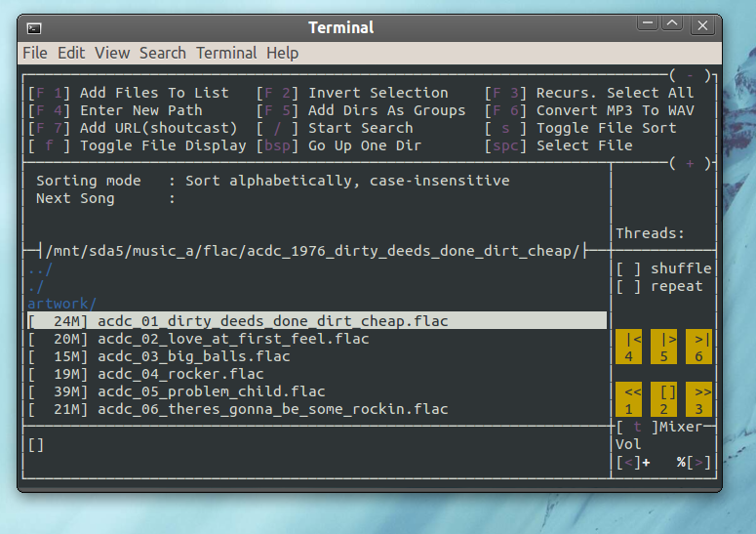Minimize the Terminal window

[x=648, y=23]
